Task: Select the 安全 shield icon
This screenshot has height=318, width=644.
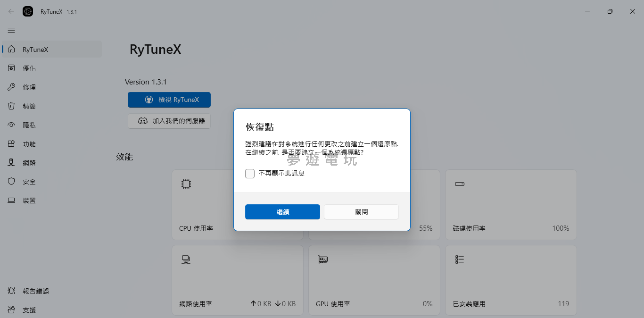Action: [x=12, y=182]
